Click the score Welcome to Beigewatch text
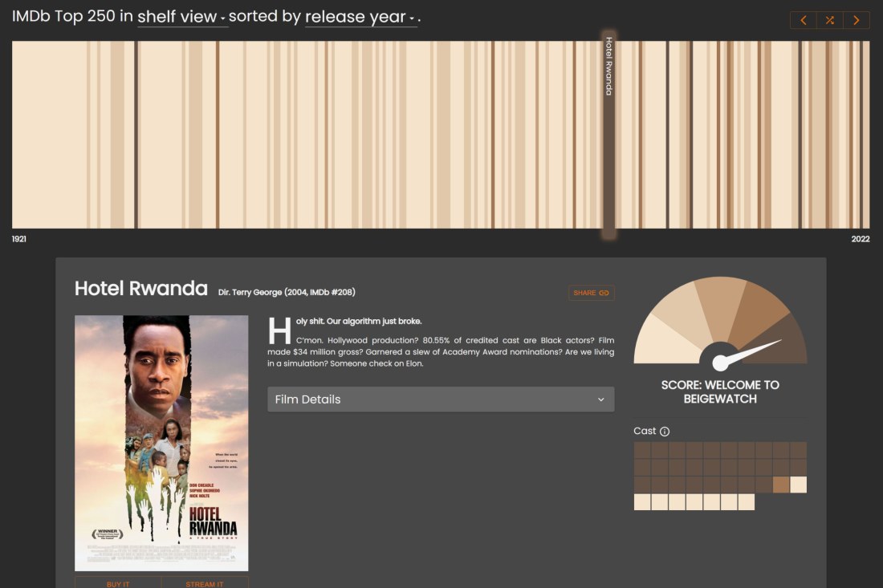Screen dimensions: 883x588 click(x=720, y=392)
